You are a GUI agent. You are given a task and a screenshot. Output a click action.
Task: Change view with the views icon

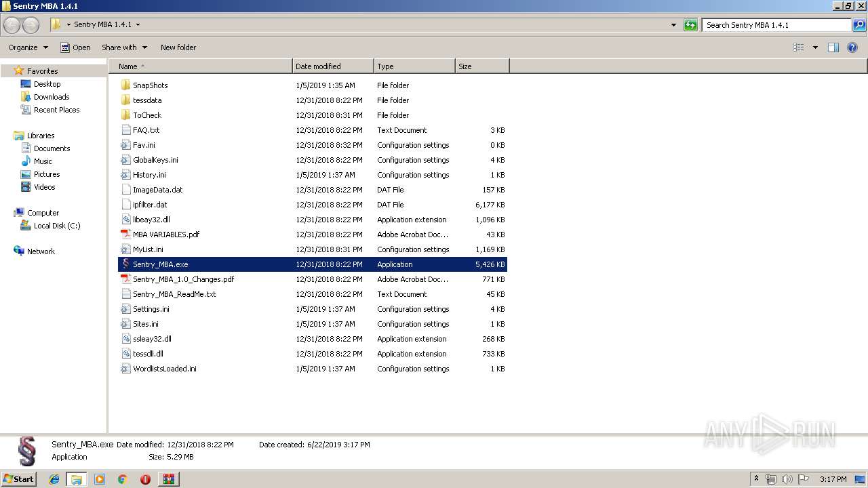coord(799,47)
